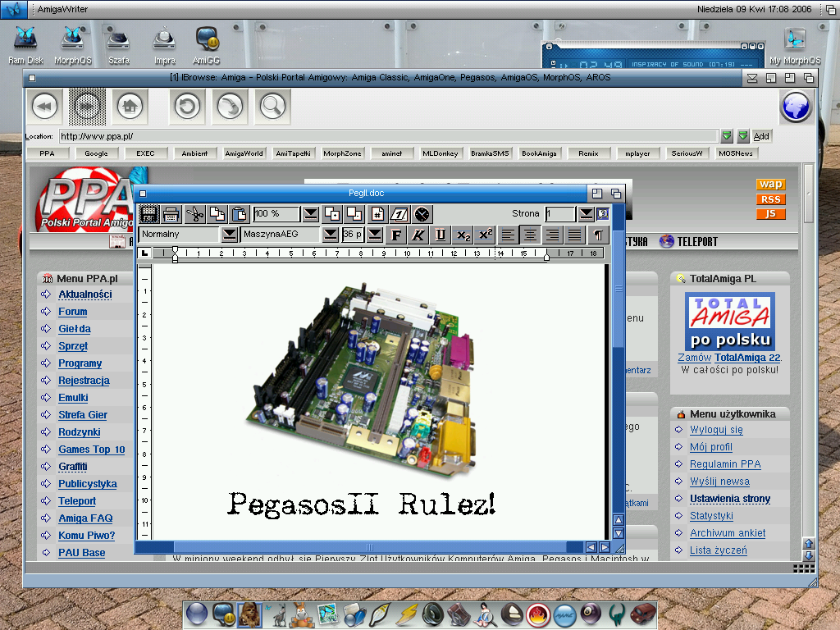Viewport: 840px width, 630px height.
Task: Click the Add bookmark button in IBrowse
Action: click(761, 136)
